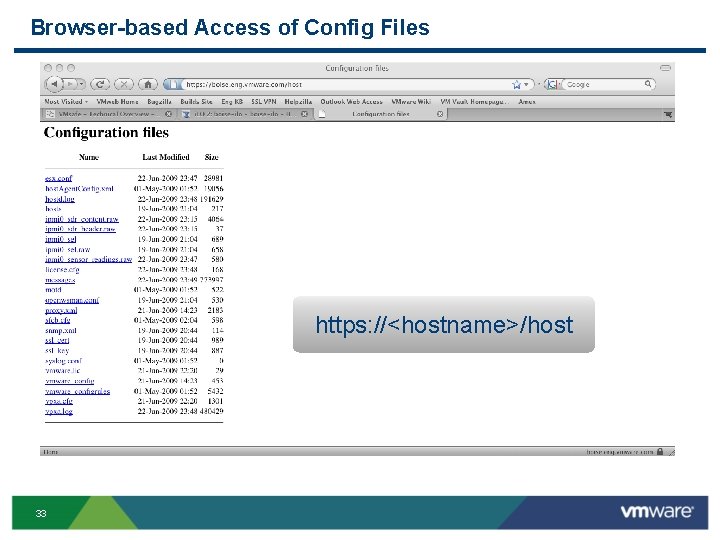Open the Most Visited bookmarks dropdown
The height and width of the screenshot is (540, 720).
66,101
